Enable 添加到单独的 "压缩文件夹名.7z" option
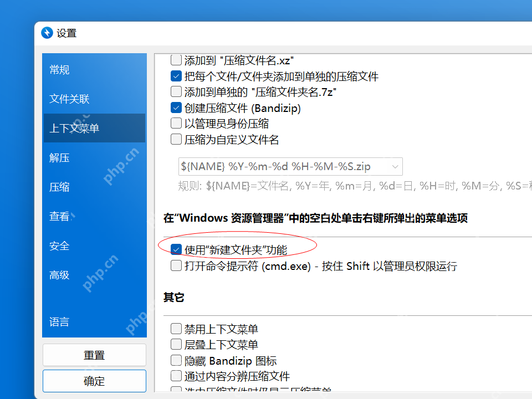The height and width of the screenshot is (399, 532). coord(176,91)
